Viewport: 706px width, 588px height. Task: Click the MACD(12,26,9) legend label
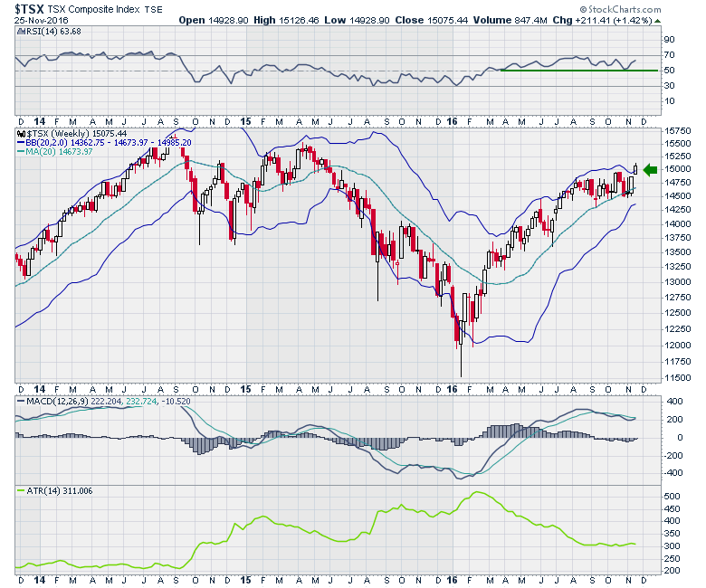59,402
